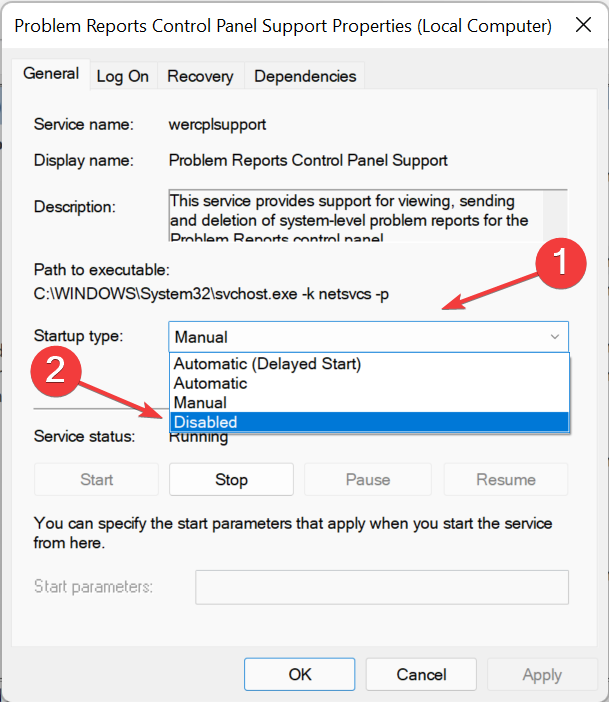This screenshot has width=609, height=702.
Task: Confirm changes with OK
Action: (300, 674)
